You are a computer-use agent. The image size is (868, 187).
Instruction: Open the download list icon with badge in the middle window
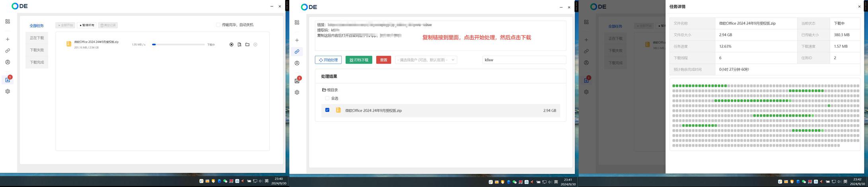297,81
